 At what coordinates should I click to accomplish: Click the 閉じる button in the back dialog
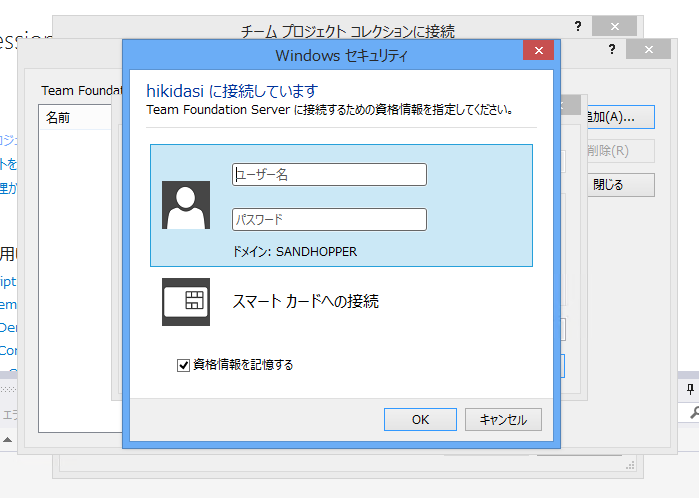click(621, 185)
